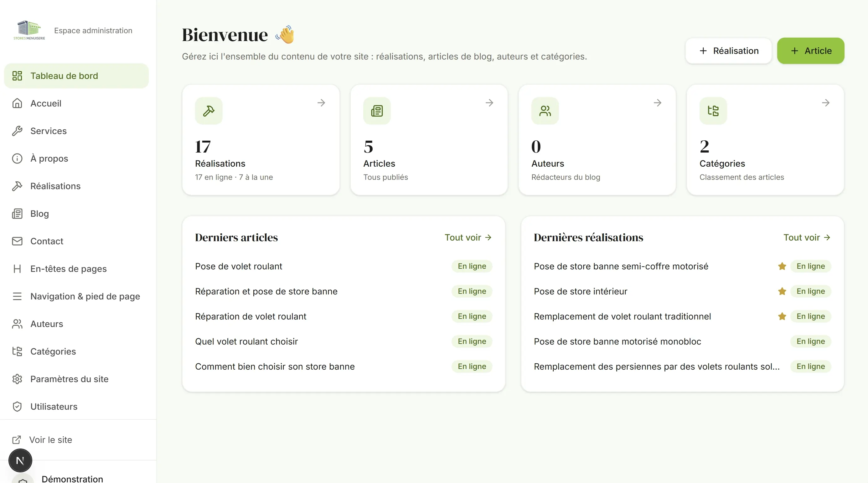Image resolution: width=868 pixels, height=483 pixels.
Task: Click the external link icon by Voir le site
Action: [x=17, y=440]
